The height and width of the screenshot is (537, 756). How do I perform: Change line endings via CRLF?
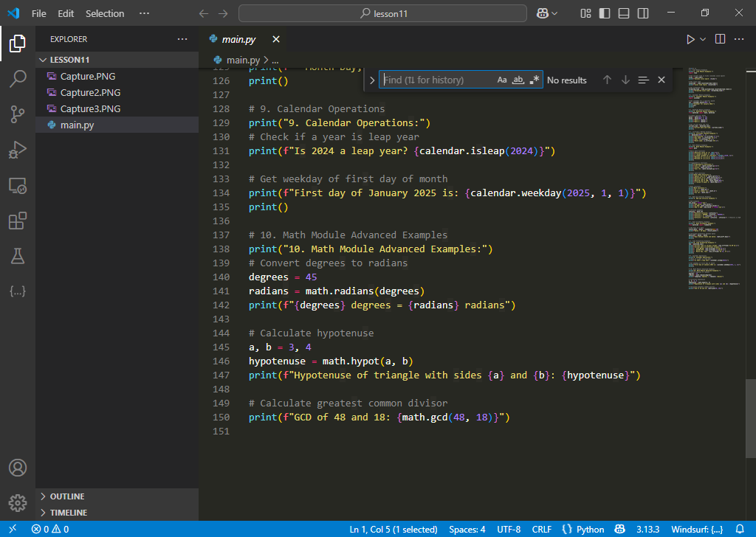[x=541, y=529]
